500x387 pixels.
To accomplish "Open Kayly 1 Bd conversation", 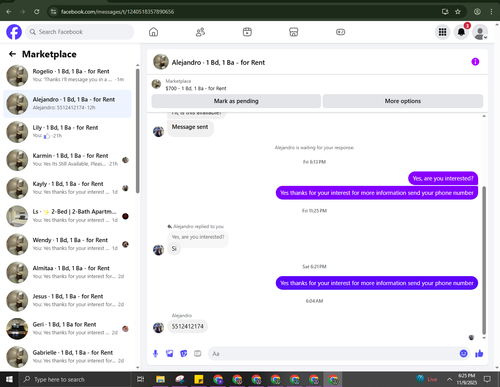I will tap(67, 188).
